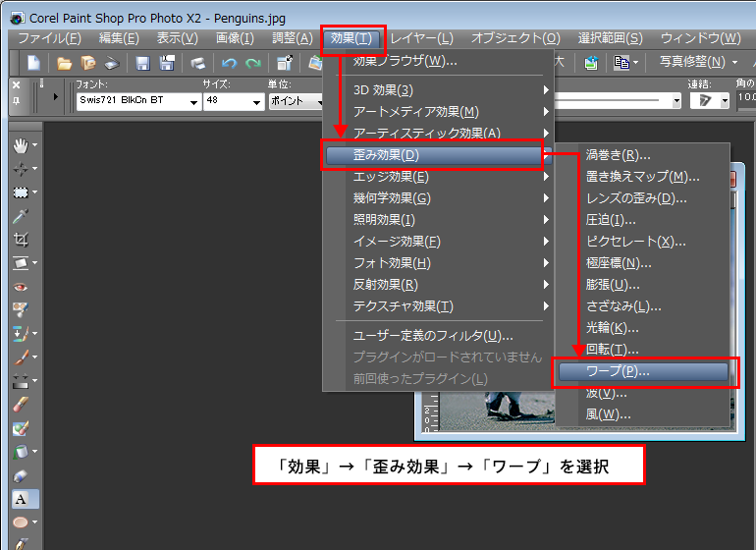
Task: Select the rectangular Selection tool
Action: [x=21, y=192]
